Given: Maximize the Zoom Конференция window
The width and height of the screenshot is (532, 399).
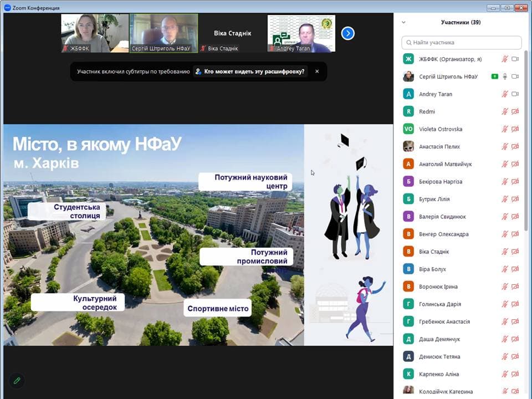Looking at the screenshot, I should tap(507, 8).
